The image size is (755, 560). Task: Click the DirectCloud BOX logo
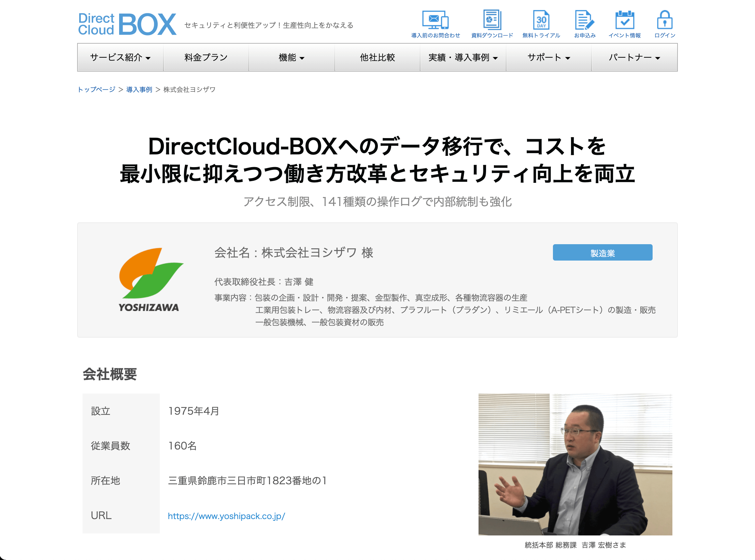[x=127, y=24]
